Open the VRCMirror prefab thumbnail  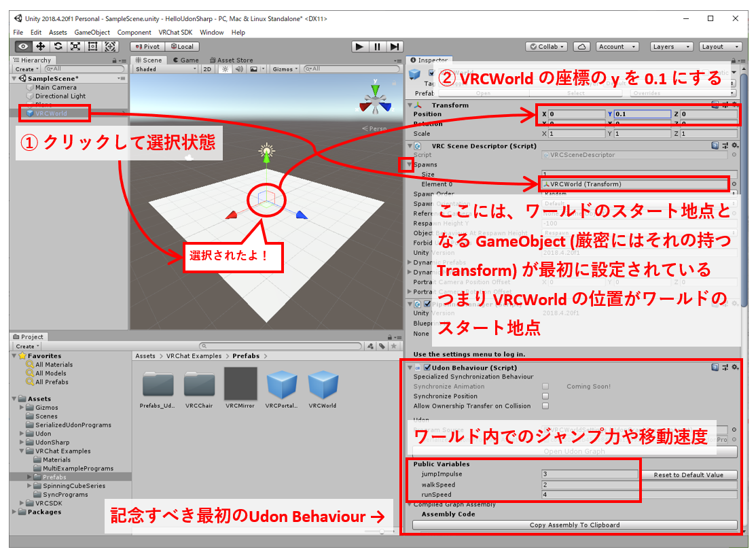240,384
